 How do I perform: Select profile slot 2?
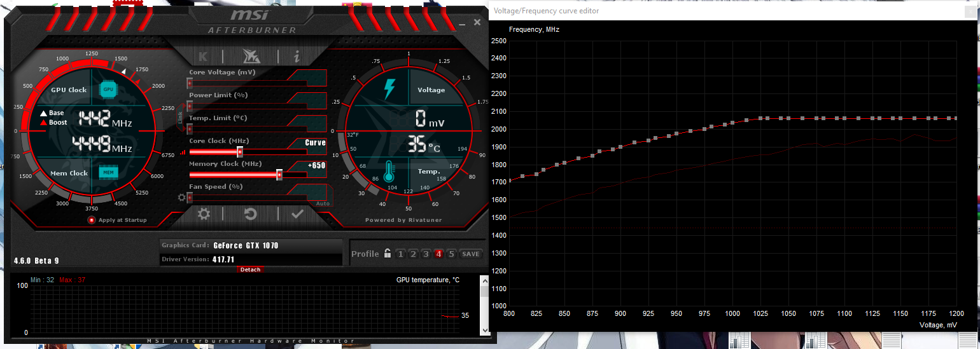pyautogui.click(x=413, y=254)
